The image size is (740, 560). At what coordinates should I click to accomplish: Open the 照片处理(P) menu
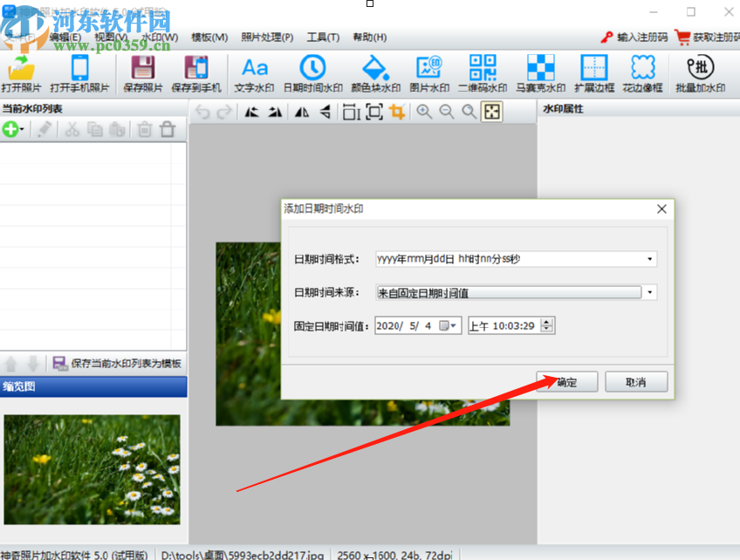click(x=267, y=38)
